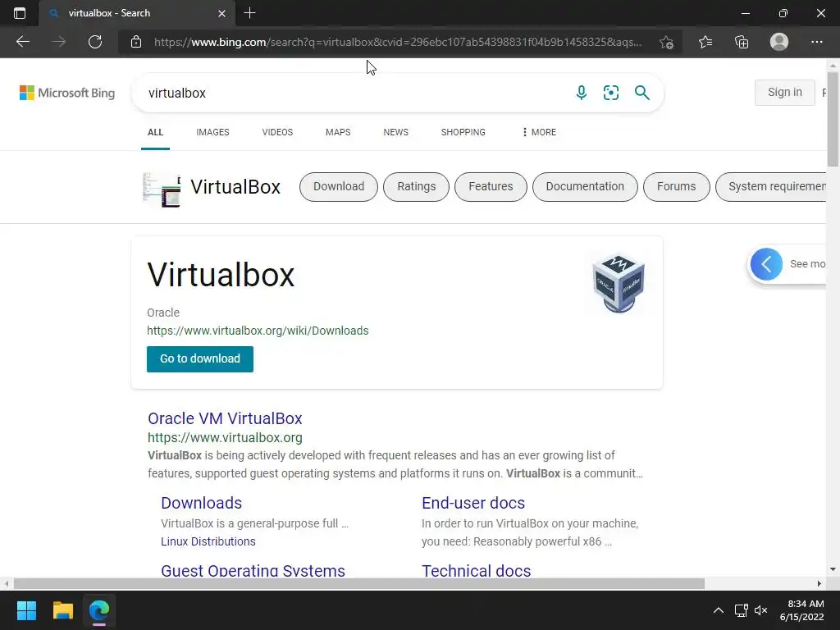This screenshot has width=840, height=630.
Task: Open the Technical docs sublink
Action: (x=477, y=570)
